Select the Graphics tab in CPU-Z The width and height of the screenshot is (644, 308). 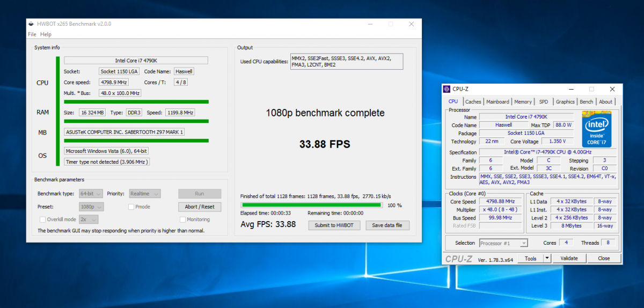pos(565,102)
